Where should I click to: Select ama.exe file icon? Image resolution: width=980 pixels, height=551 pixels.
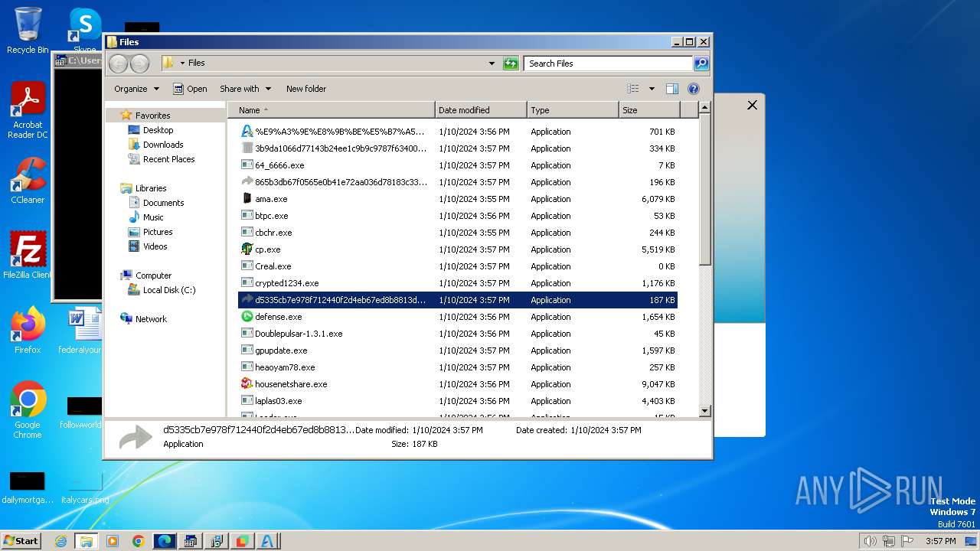point(247,199)
